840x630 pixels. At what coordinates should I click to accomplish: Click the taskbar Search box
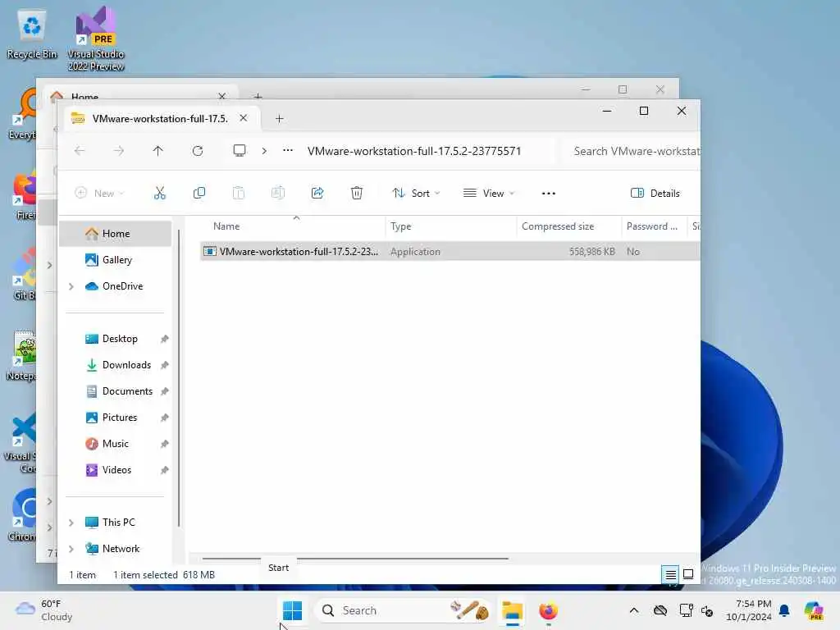[403, 610]
